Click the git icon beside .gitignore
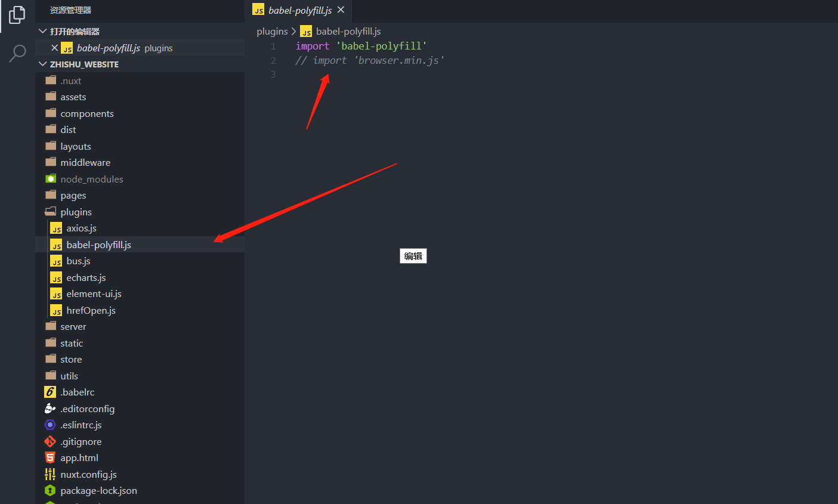838x504 pixels. 50,441
